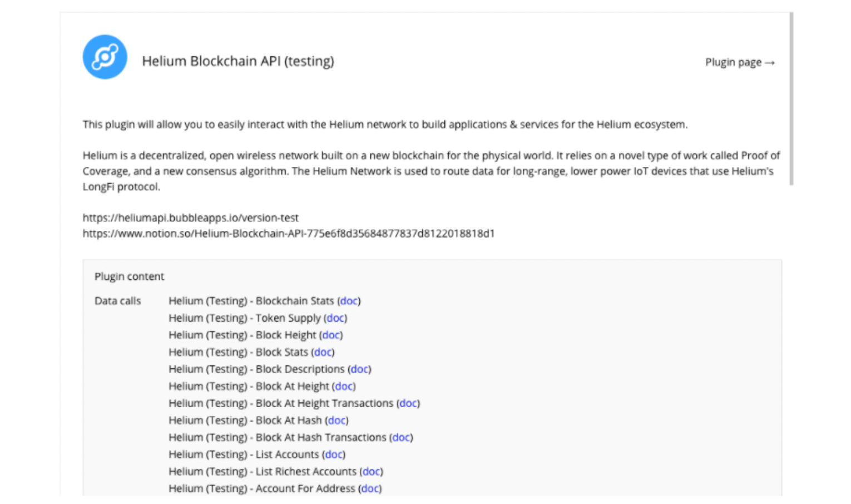The height and width of the screenshot is (504, 851).
Task: Open doc link for Token Supply
Action: 335,318
